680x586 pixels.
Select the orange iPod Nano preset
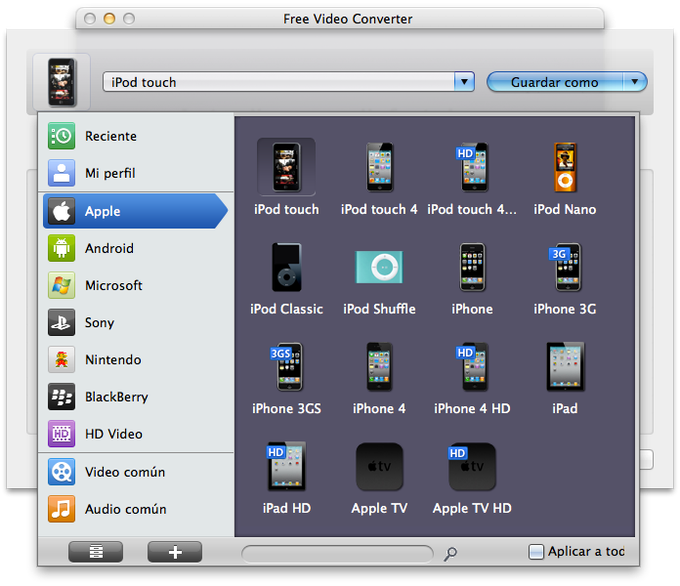(x=565, y=167)
